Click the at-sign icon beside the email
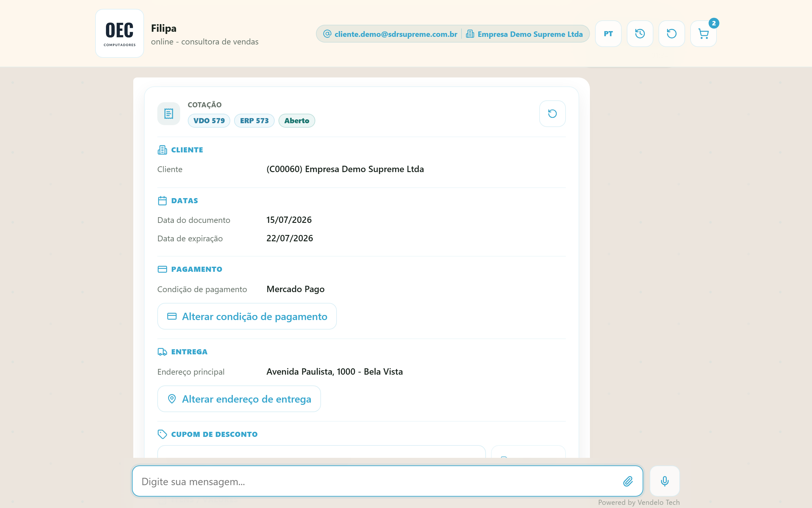Image resolution: width=812 pixels, height=508 pixels. 327,34
